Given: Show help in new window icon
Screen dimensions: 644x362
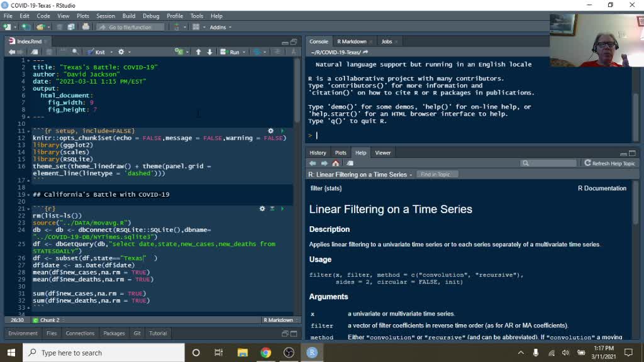Looking at the screenshot, I should tap(350, 163).
